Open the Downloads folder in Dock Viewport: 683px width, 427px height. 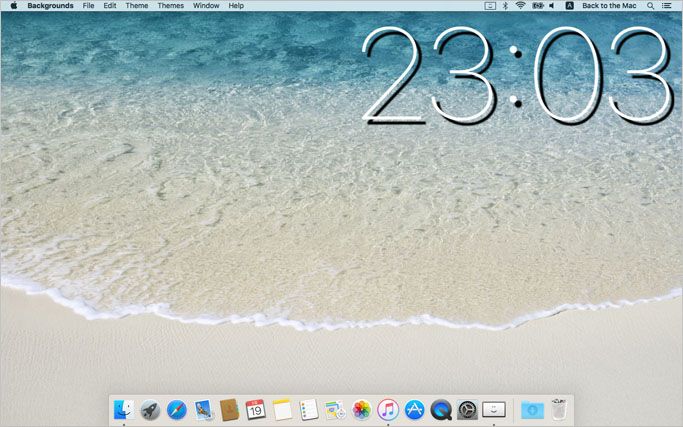(532, 410)
